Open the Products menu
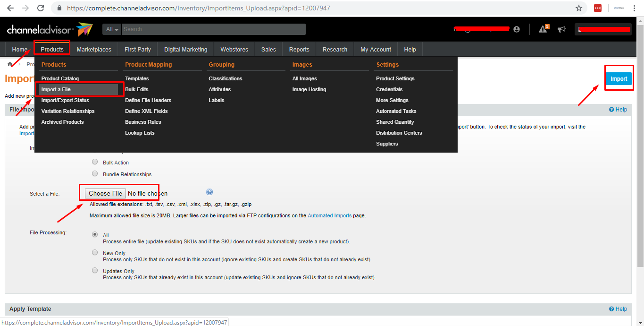The height and width of the screenshot is (326, 644). click(x=52, y=50)
